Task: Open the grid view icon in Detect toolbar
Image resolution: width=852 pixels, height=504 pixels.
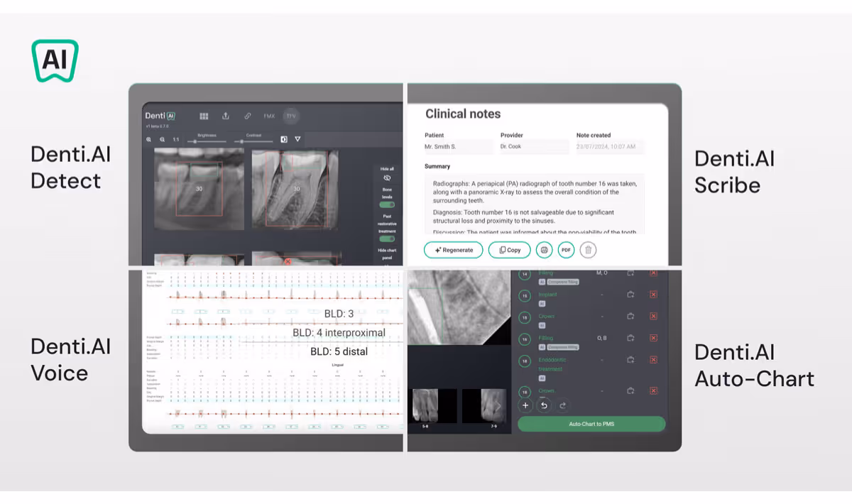Action: (204, 116)
